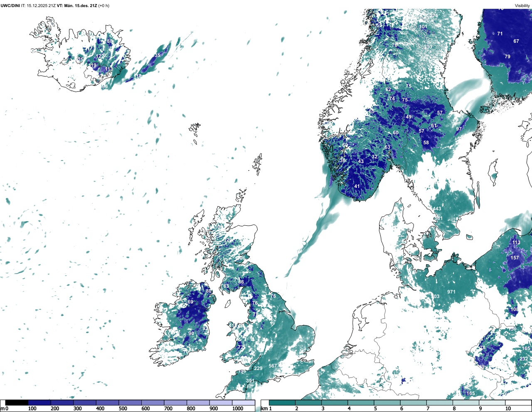This screenshot has width=532, height=412.
Task: Click the "69" value over Ireland
Action: [190, 302]
